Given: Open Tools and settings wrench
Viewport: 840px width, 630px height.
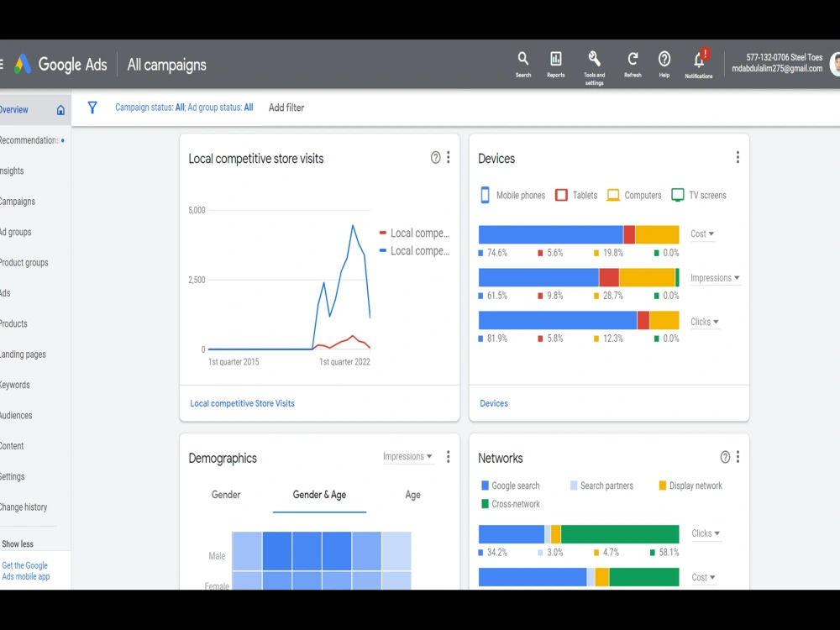Looking at the screenshot, I should pyautogui.click(x=594, y=67).
